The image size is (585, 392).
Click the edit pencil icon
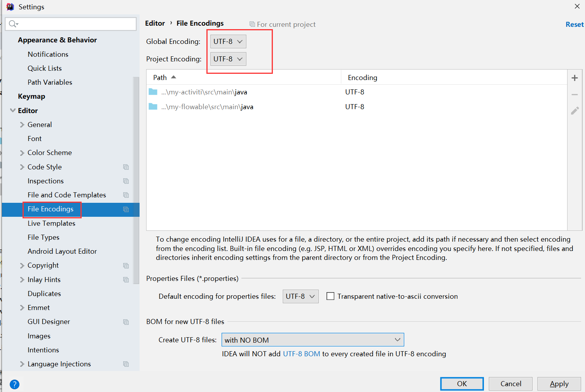coord(575,111)
